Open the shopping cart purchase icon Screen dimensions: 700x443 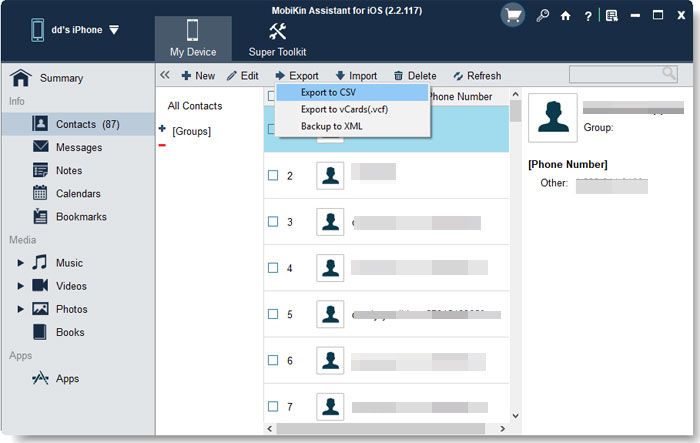tap(512, 16)
